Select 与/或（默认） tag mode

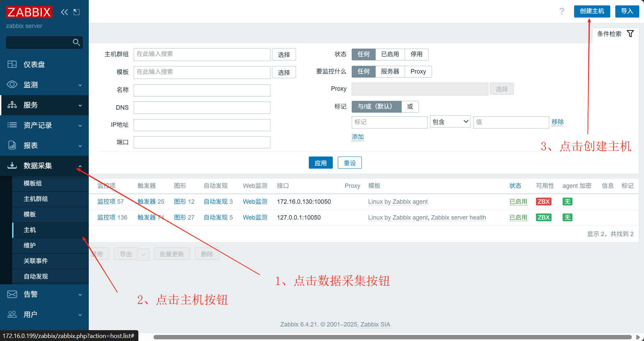376,107
